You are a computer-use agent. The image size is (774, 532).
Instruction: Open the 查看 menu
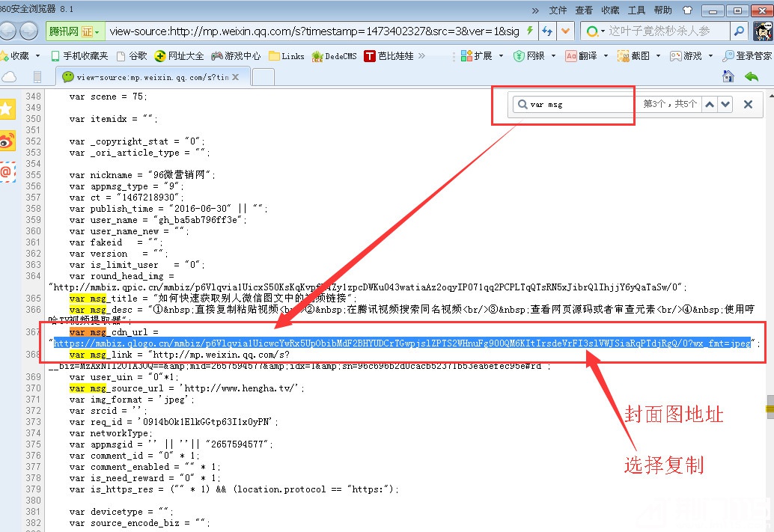tap(584, 10)
